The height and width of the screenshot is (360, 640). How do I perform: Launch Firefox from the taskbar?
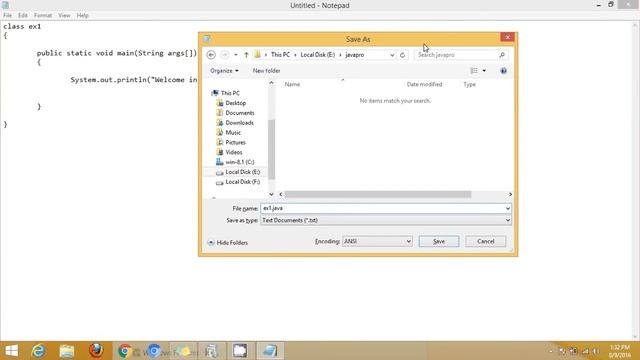tap(96, 351)
